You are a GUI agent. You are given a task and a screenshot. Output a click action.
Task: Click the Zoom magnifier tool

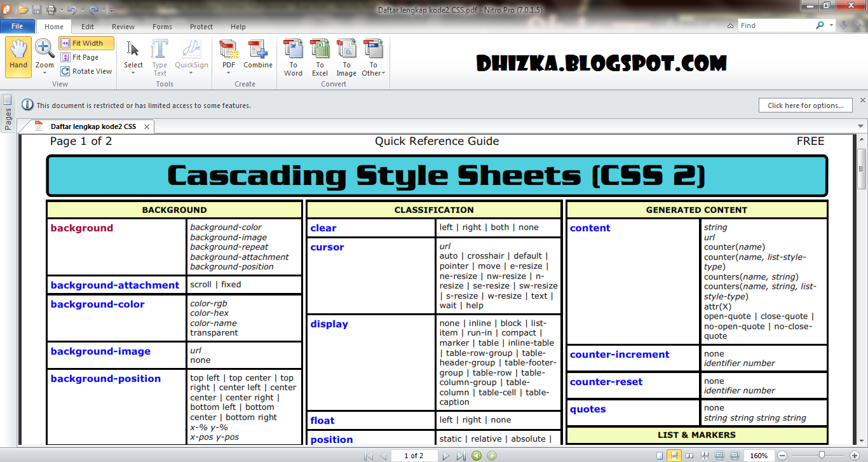point(44,52)
